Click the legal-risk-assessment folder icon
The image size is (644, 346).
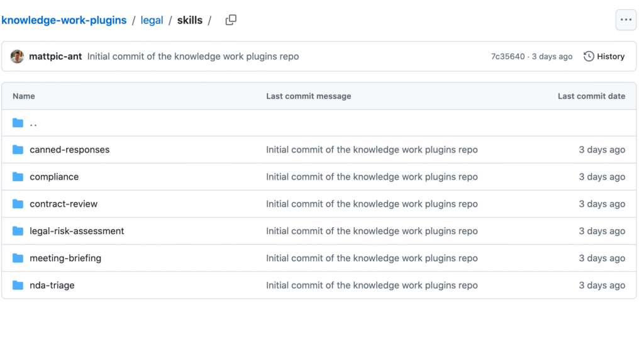pyautogui.click(x=18, y=231)
